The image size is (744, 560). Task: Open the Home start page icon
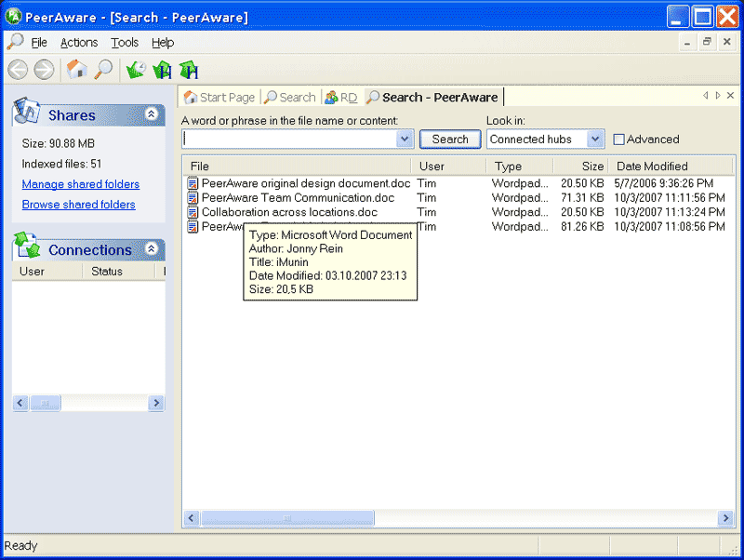[76, 69]
